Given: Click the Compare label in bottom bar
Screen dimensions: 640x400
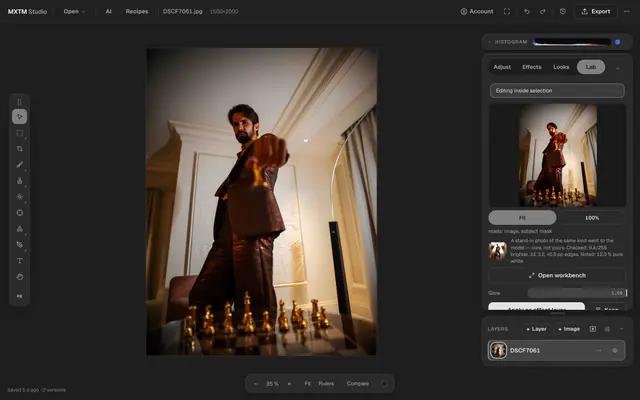Looking at the screenshot, I should tap(358, 384).
